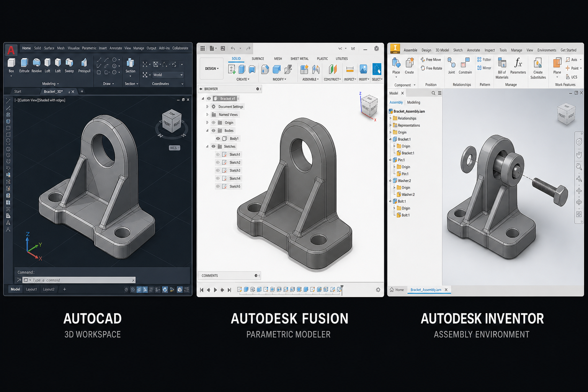Hide Body1 using its eye icon

pos(218,139)
